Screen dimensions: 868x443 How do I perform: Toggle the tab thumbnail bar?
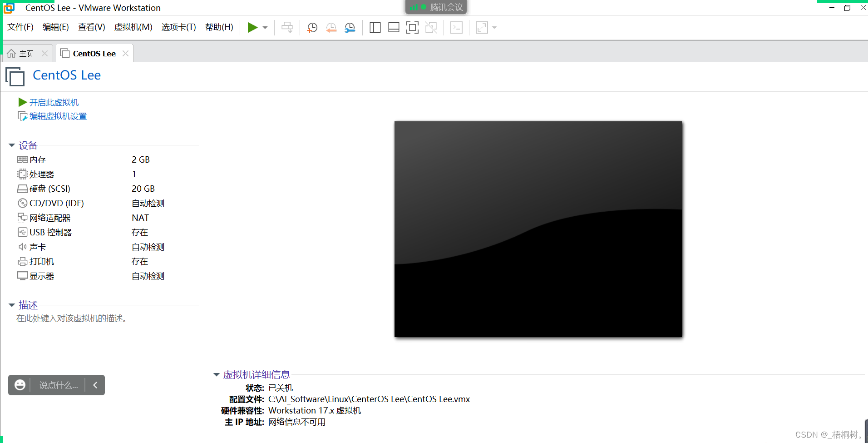pyautogui.click(x=393, y=27)
